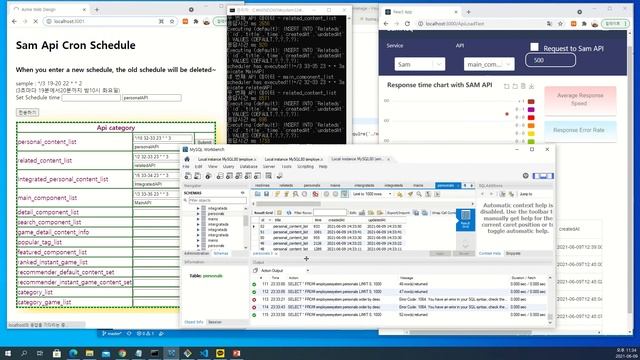The image size is (640, 360).
Task: Select the Result Grid side panel icon
Action: click(465, 219)
